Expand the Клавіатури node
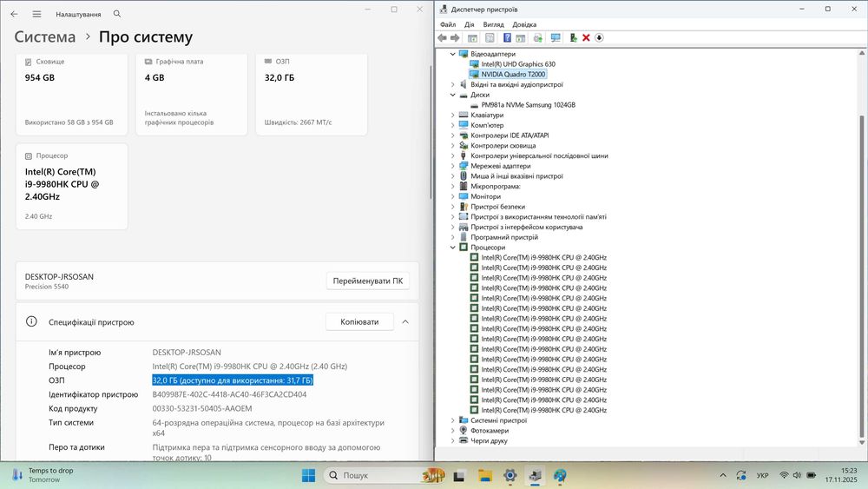868x489 pixels. coord(453,116)
